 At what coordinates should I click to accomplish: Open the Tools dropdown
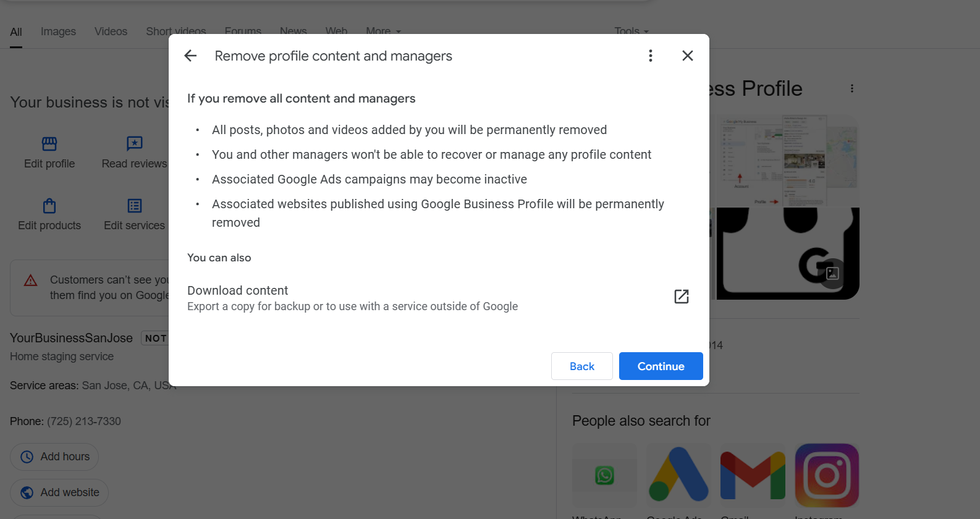pyautogui.click(x=631, y=31)
